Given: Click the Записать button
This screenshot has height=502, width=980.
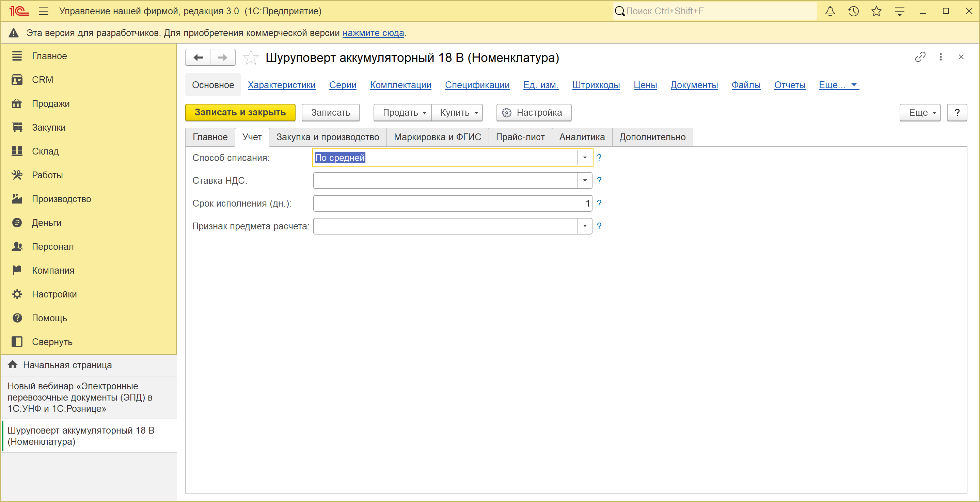Looking at the screenshot, I should [331, 113].
